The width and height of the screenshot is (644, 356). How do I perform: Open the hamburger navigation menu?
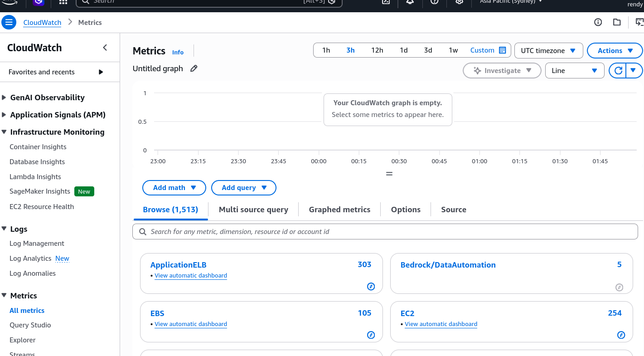(x=9, y=22)
